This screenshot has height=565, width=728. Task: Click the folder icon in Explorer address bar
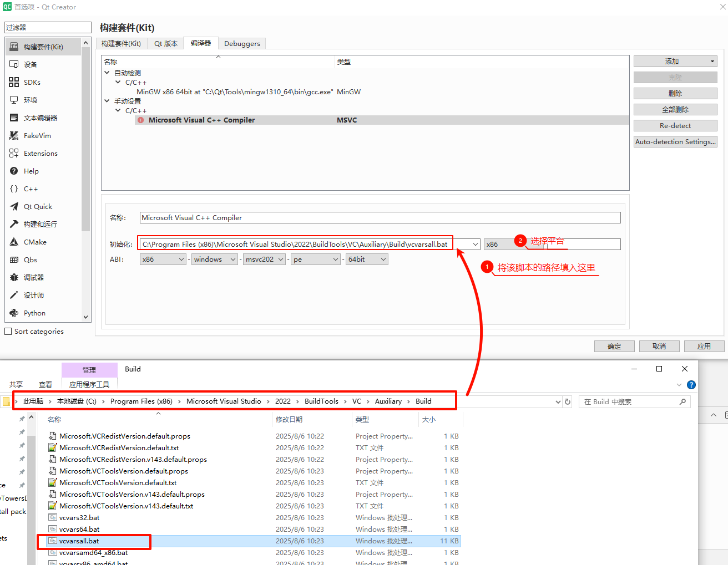coord(6,401)
